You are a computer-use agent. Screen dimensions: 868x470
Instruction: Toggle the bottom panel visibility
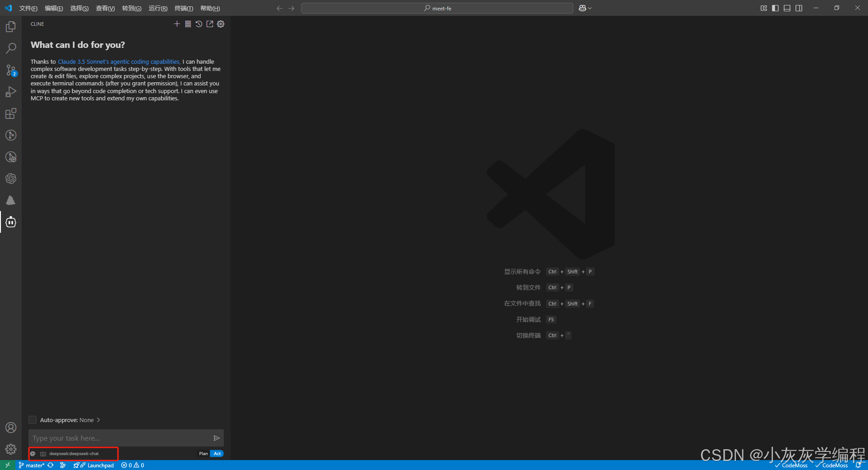(x=787, y=8)
